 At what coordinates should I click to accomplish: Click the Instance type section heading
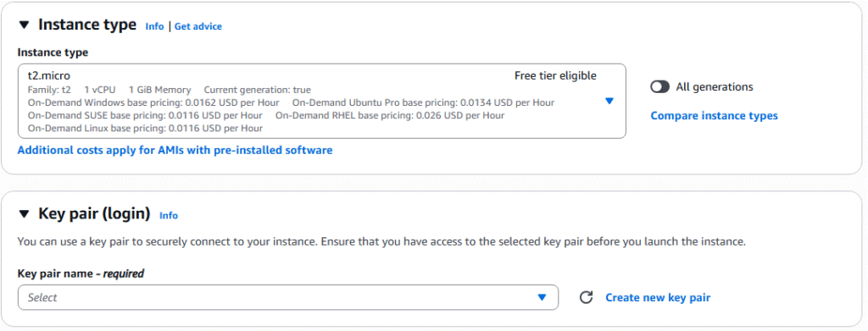click(x=87, y=25)
